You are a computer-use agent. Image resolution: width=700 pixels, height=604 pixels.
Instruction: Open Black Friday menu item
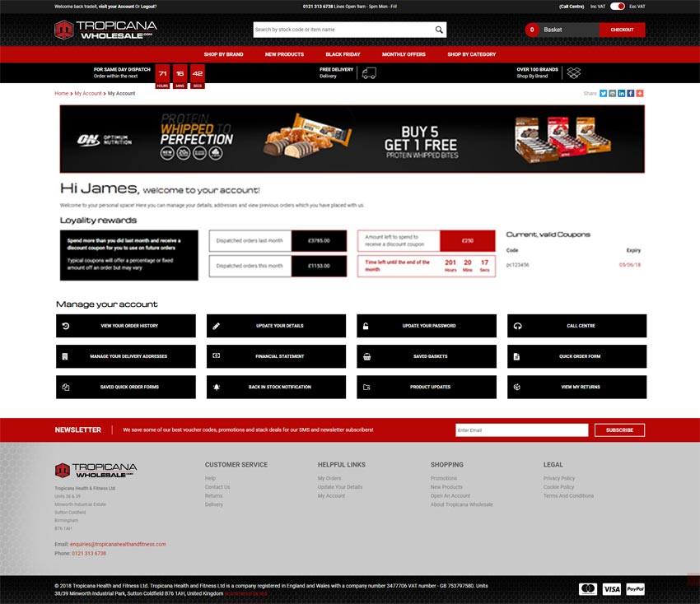click(x=343, y=54)
